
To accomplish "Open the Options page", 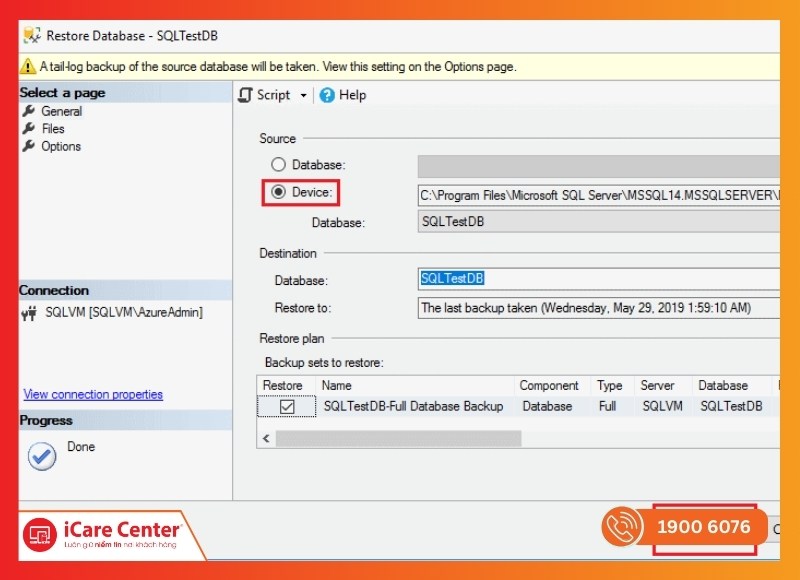I will click(x=61, y=146).
